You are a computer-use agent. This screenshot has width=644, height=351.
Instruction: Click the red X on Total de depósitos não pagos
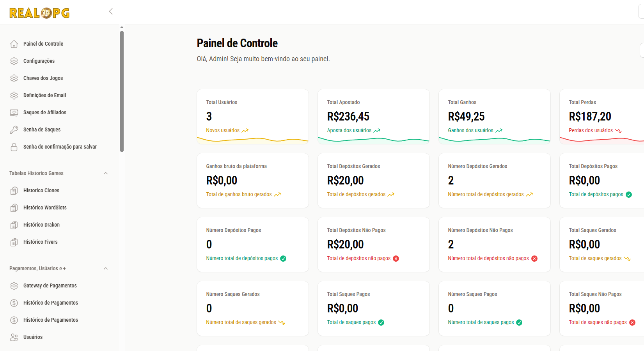click(x=396, y=259)
